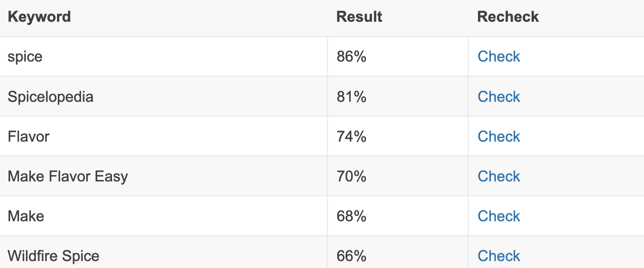This screenshot has height=268, width=644.
Task: Click the Flavor keyword text
Action: (29, 137)
